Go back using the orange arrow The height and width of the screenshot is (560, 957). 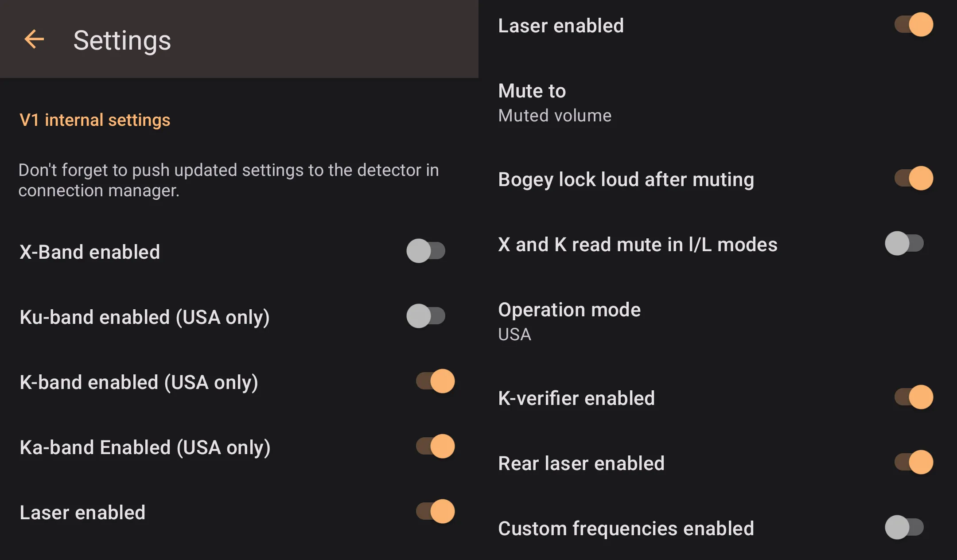(34, 39)
